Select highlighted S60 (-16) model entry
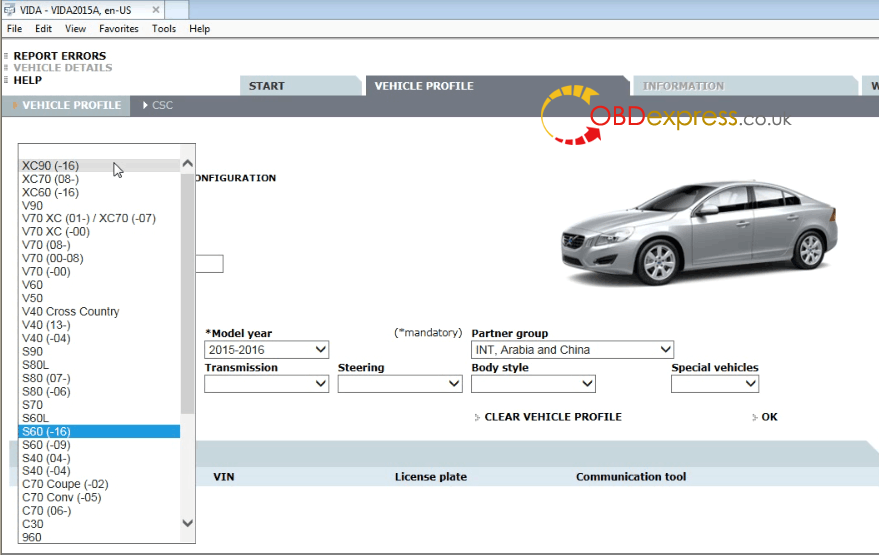The width and height of the screenshot is (879, 555). click(99, 432)
